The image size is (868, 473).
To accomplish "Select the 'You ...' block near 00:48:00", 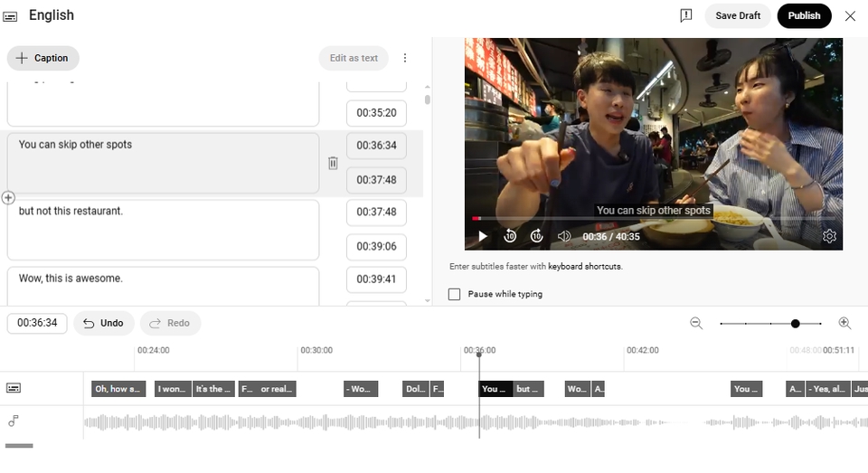I will point(746,389).
